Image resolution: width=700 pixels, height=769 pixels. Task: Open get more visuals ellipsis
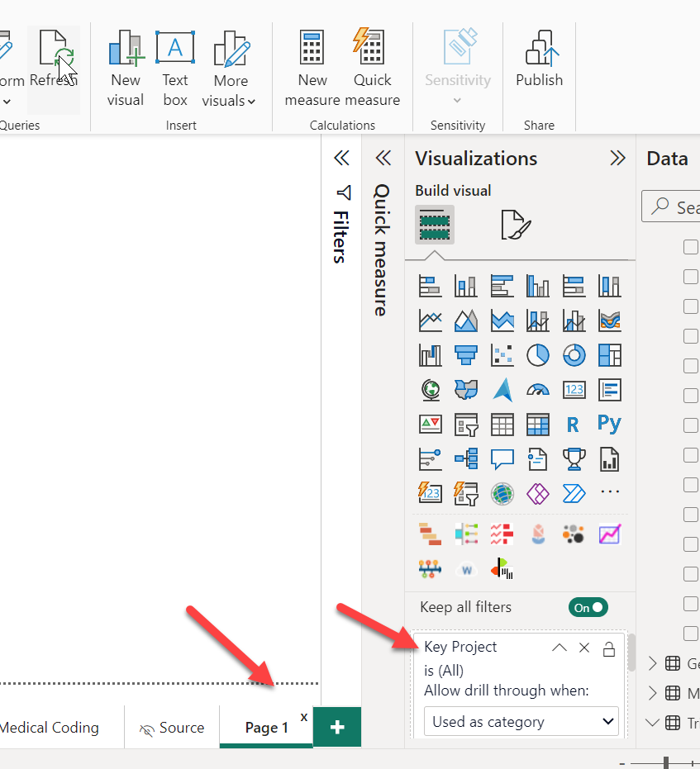(610, 491)
